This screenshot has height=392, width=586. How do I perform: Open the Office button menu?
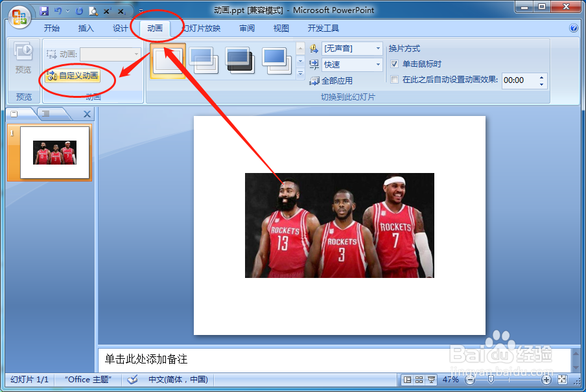19,17
